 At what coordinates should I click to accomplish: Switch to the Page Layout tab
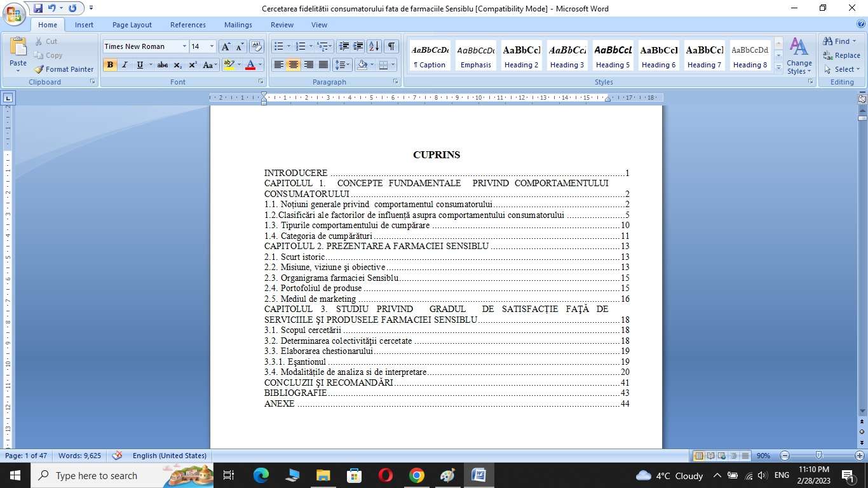(x=132, y=25)
